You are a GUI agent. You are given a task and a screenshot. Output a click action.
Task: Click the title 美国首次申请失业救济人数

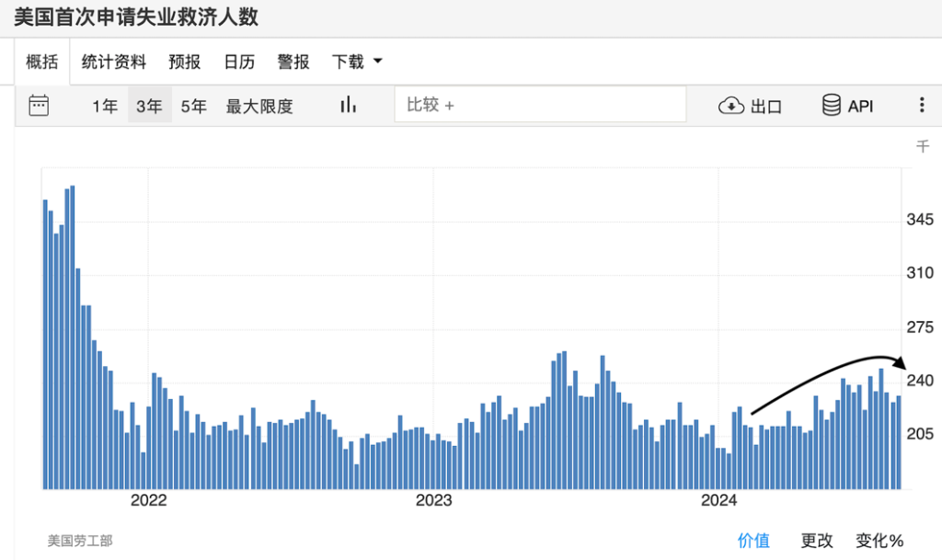point(136,17)
